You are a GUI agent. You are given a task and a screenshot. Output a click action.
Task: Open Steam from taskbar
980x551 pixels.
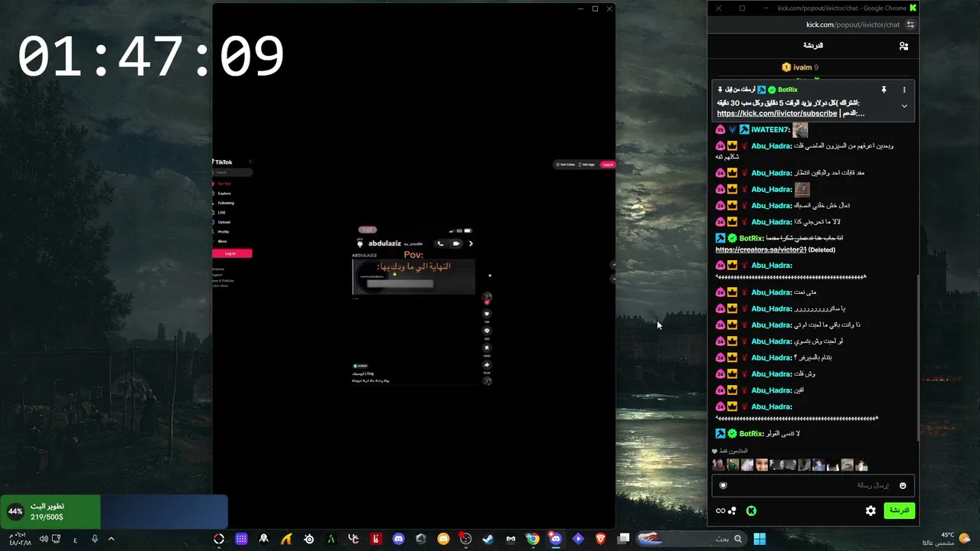(x=488, y=539)
